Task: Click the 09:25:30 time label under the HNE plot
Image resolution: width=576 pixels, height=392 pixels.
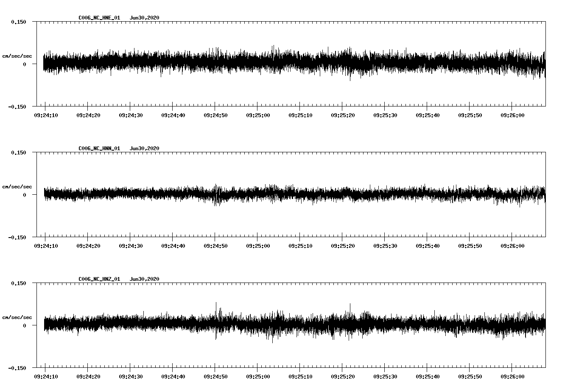Action: click(385, 115)
